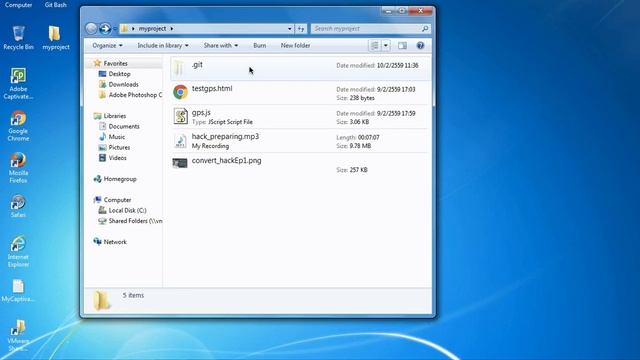640x360 pixels.
Task: Select the file name hack_preparing.mp3
Action: 225,136
